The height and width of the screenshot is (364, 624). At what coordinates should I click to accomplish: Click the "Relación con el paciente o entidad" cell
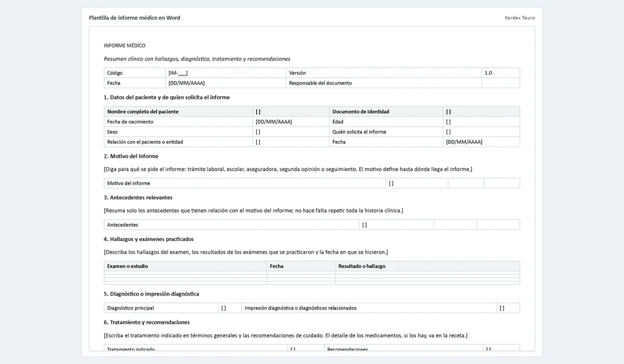(x=178, y=142)
